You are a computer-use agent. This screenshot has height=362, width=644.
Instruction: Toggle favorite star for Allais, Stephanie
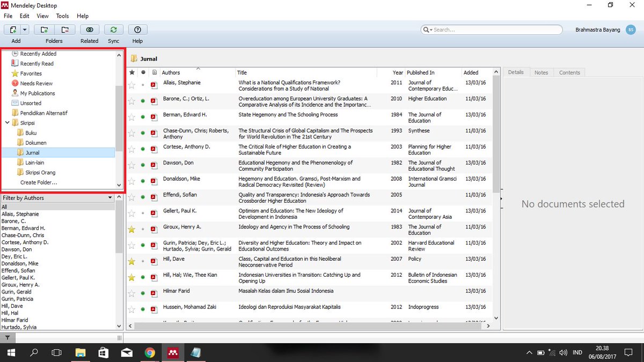click(x=132, y=85)
